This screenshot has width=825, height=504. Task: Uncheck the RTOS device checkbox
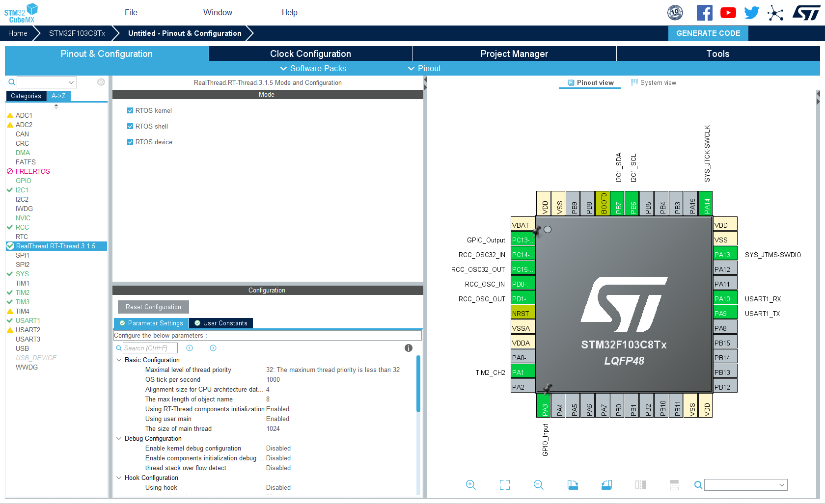pos(130,142)
